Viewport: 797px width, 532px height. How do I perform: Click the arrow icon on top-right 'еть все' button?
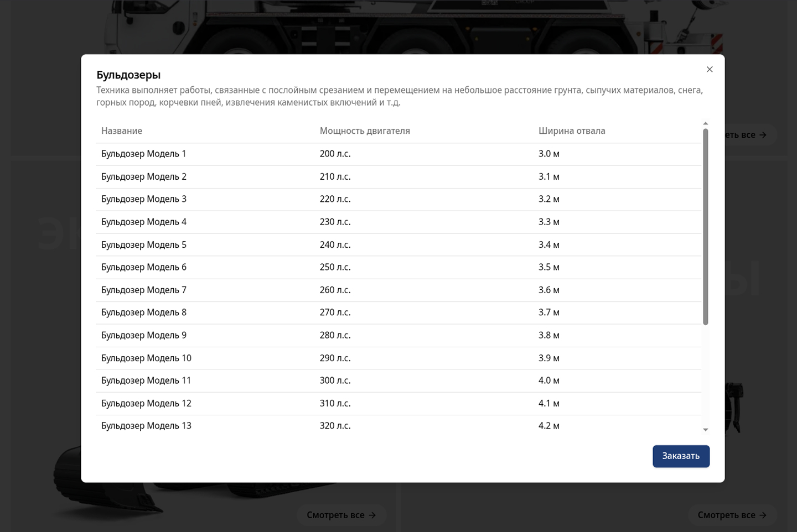click(763, 134)
